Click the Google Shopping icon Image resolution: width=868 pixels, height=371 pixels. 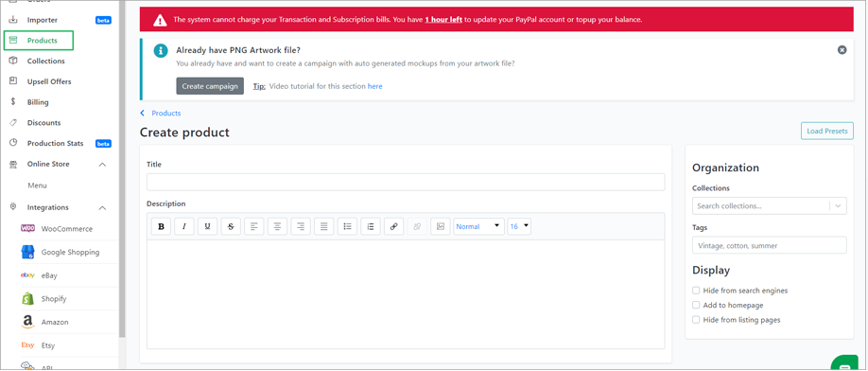(x=27, y=252)
